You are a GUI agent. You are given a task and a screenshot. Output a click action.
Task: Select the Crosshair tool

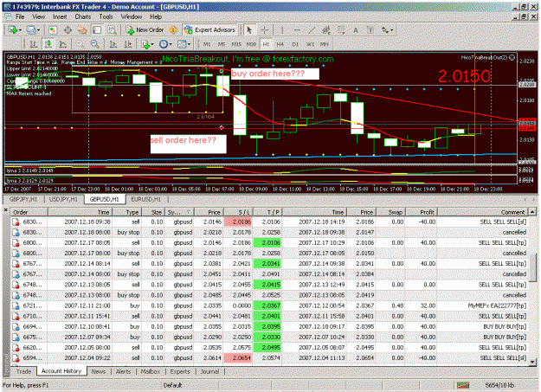point(264,30)
